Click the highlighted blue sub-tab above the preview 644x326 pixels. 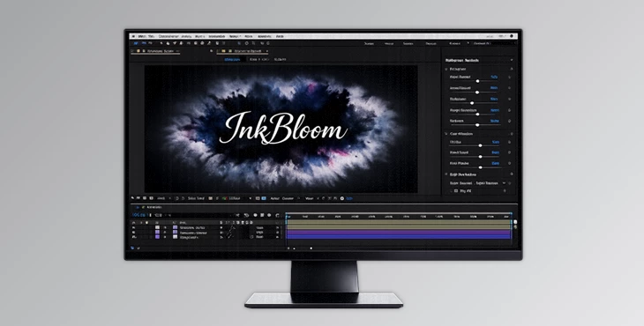[232, 59]
